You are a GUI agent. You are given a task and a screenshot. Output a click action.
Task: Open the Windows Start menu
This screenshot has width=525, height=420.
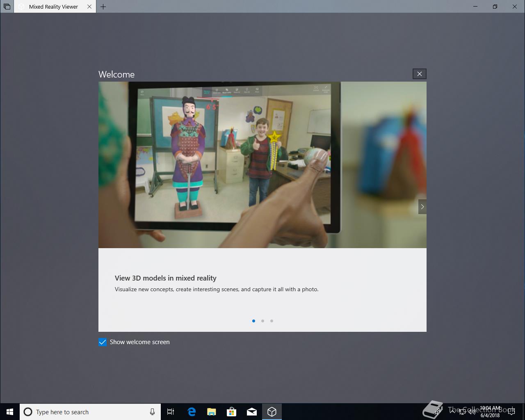[x=10, y=412]
